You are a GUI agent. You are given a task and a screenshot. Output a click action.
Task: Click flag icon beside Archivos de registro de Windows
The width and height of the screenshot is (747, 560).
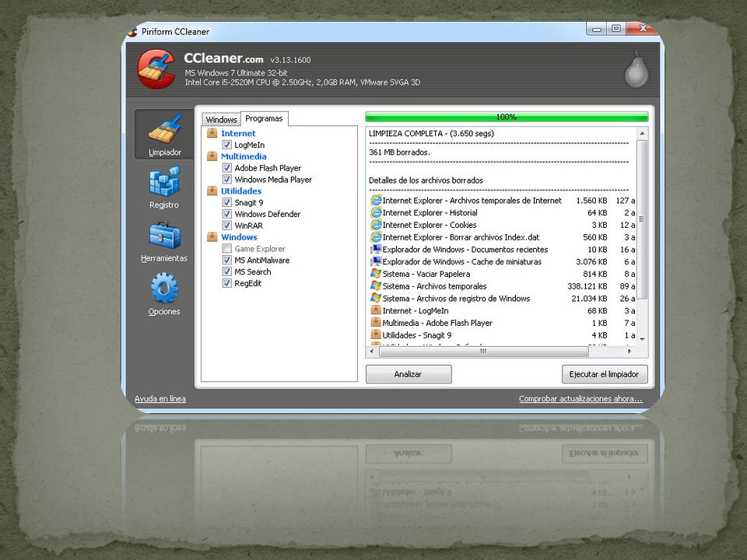click(x=376, y=299)
